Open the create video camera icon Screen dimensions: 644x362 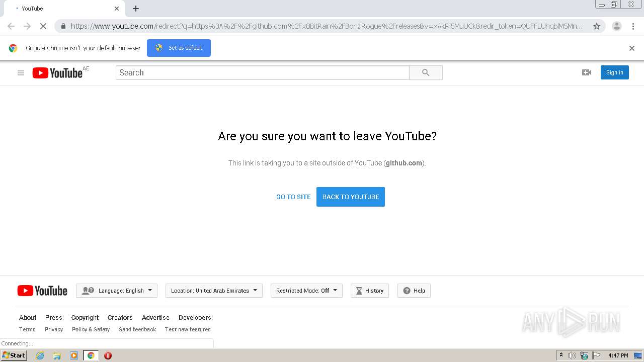coord(587,73)
